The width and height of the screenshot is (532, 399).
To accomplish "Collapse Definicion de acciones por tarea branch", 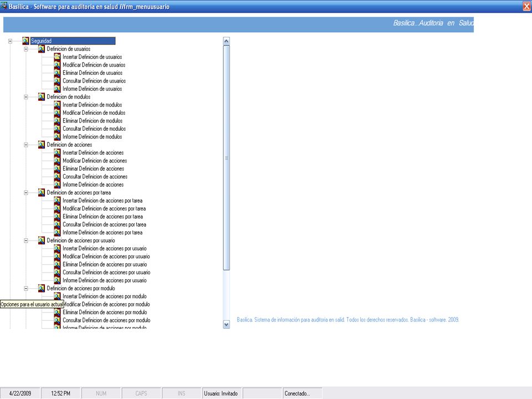I will click(x=26, y=193).
